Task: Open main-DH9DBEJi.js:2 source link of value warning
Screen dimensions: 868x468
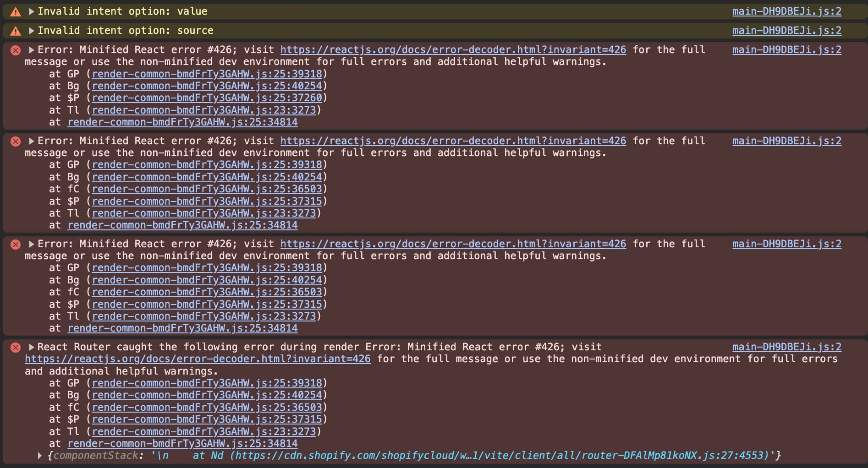Action: pyautogui.click(x=787, y=11)
